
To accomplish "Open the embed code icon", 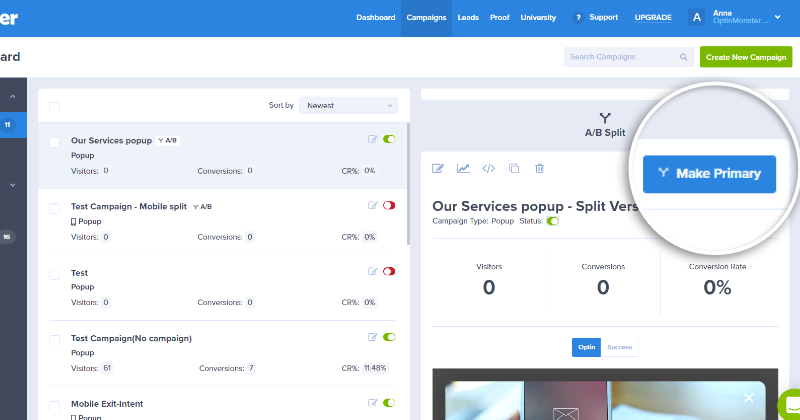I will pyautogui.click(x=488, y=168).
